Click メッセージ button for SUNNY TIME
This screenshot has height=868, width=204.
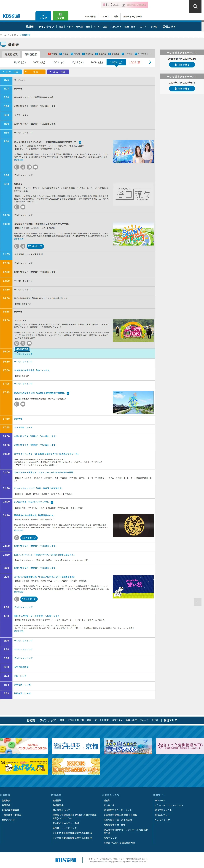click(x=35, y=246)
